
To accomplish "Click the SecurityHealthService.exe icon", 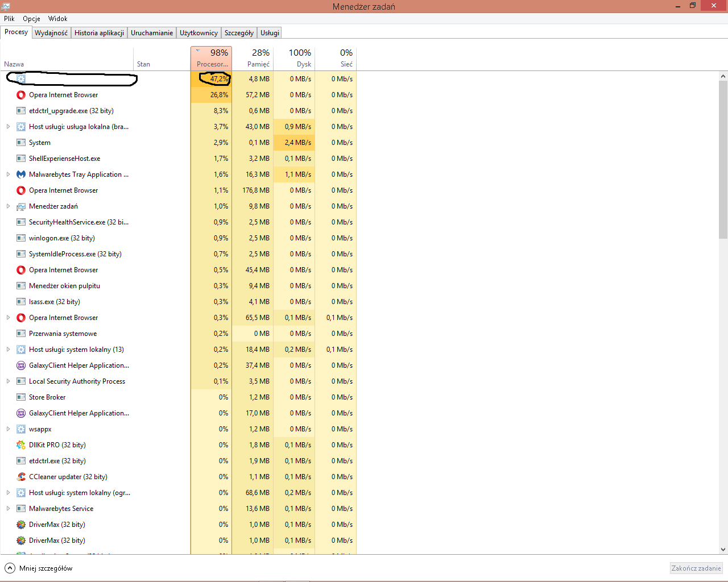I will [21, 222].
